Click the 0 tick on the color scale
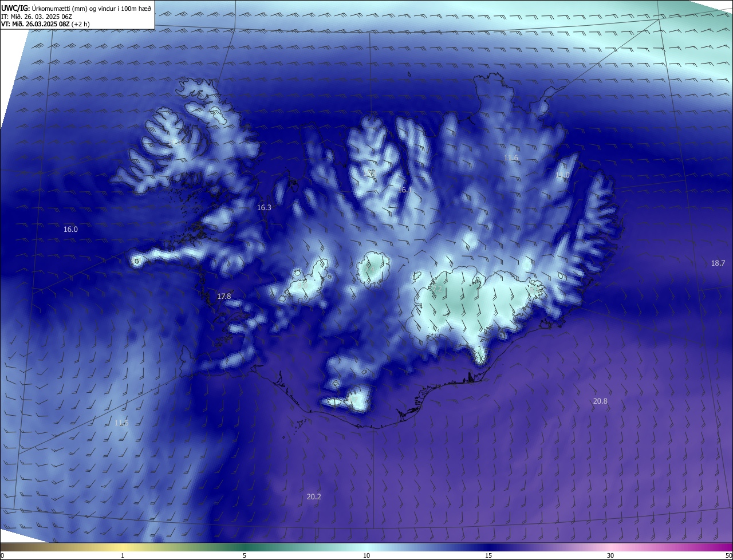Viewport: 733px width, 560px height. (x=2, y=555)
